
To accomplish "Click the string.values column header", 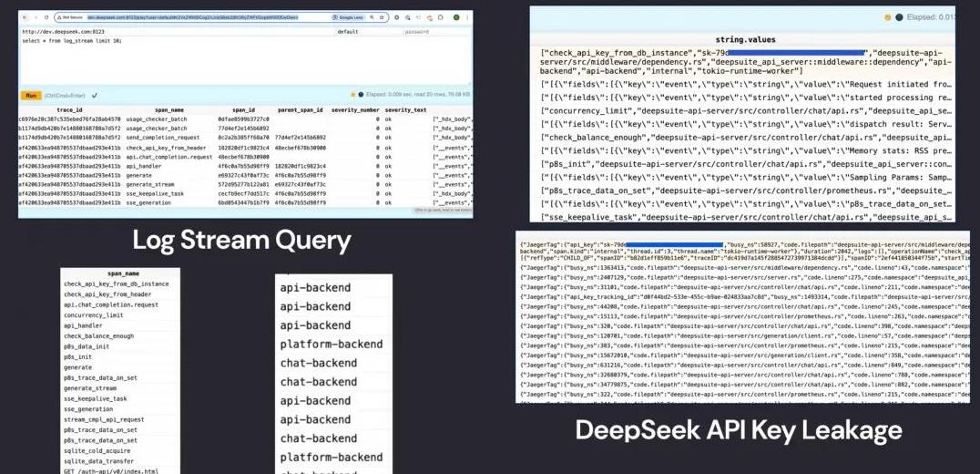I will click(x=745, y=39).
